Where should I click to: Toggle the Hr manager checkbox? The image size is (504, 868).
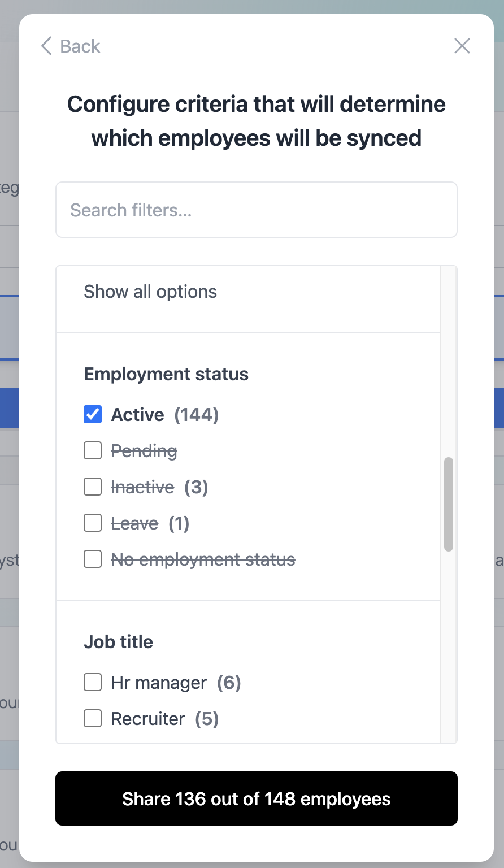tap(93, 683)
